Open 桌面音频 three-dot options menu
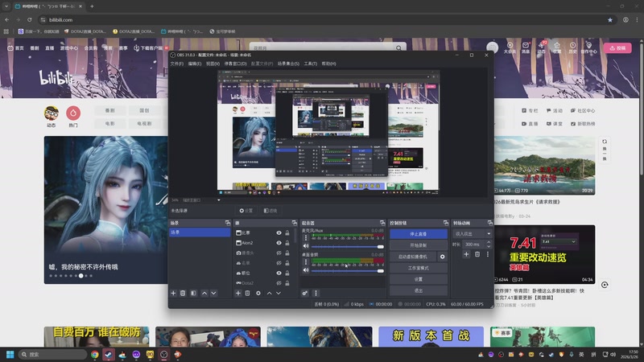 pyautogui.click(x=306, y=262)
